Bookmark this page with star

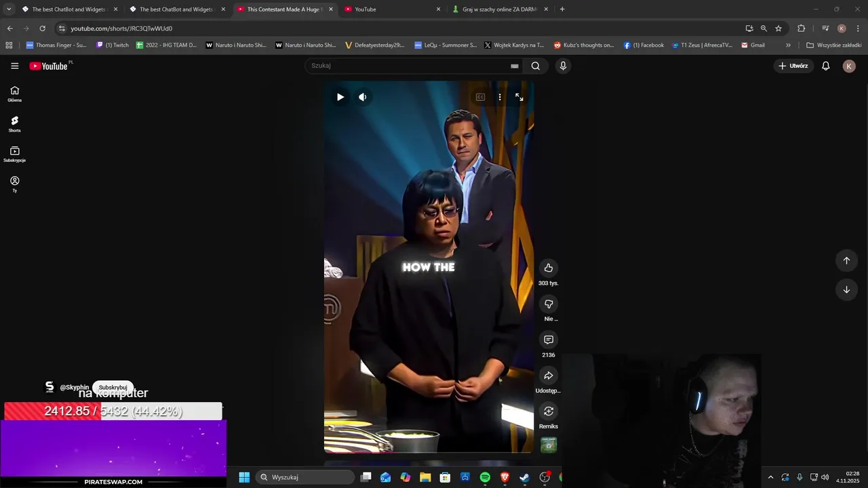tap(778, 28)
